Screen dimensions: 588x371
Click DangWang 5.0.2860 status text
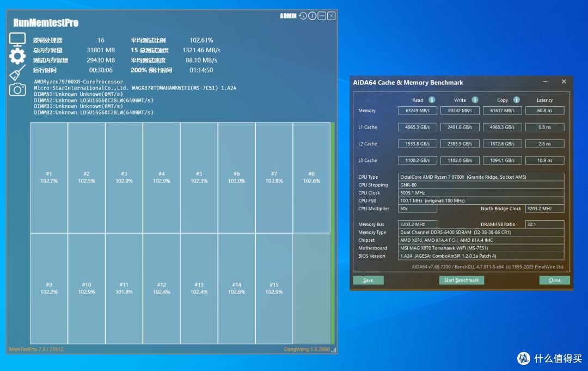coord(307,349)
